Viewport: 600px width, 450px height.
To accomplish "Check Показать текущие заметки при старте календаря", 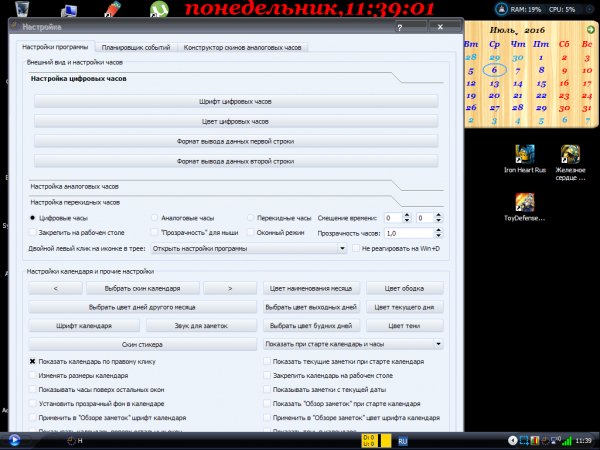I will tap(267, 361).
